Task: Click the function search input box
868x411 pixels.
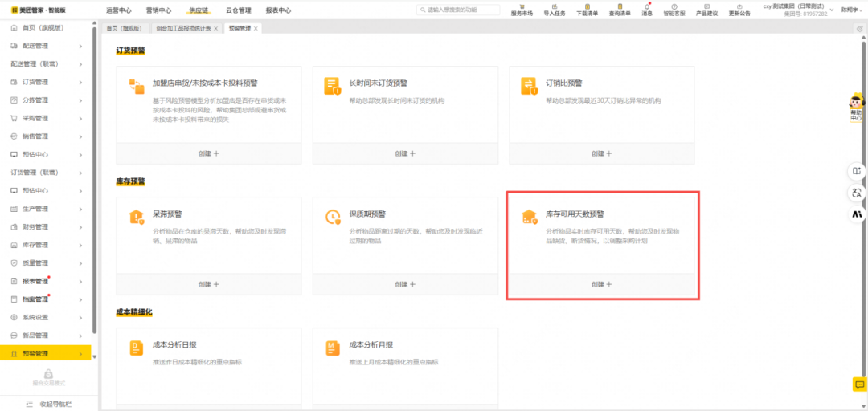Action: click(458, 10)
